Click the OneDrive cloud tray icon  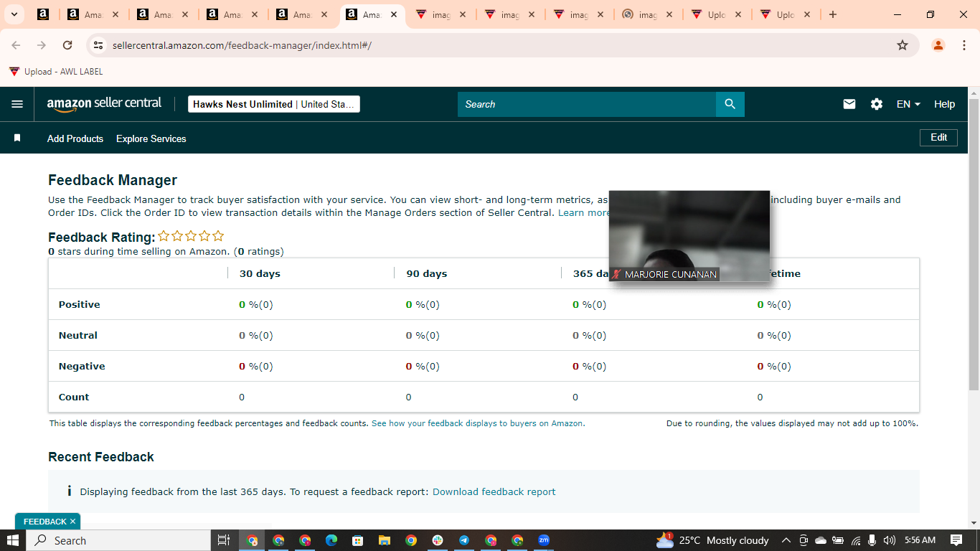[x=821, y=540]
